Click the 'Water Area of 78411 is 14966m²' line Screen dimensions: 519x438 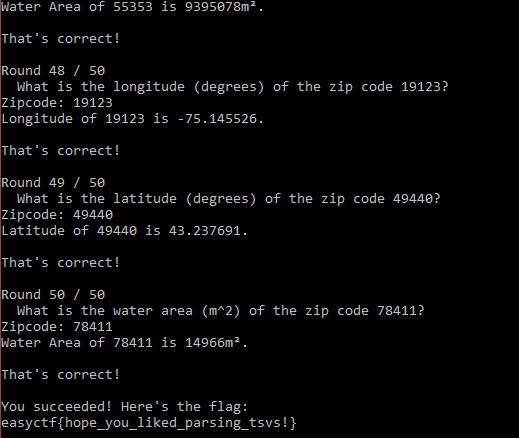pos(125,343)
